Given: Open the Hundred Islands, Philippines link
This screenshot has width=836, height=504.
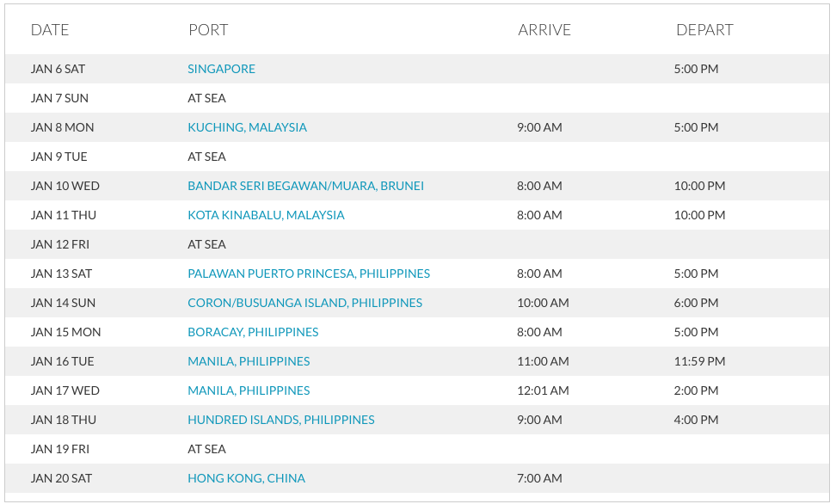Looking at the screenshot, I should pos(281,420).
